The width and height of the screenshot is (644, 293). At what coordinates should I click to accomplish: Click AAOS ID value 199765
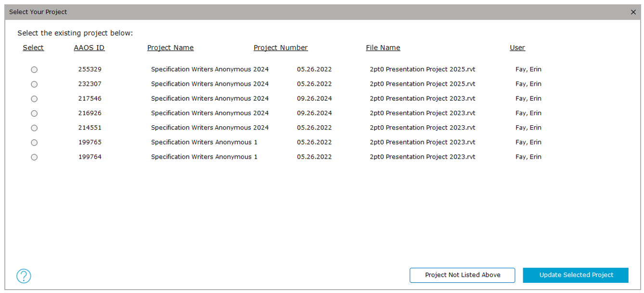90,142
